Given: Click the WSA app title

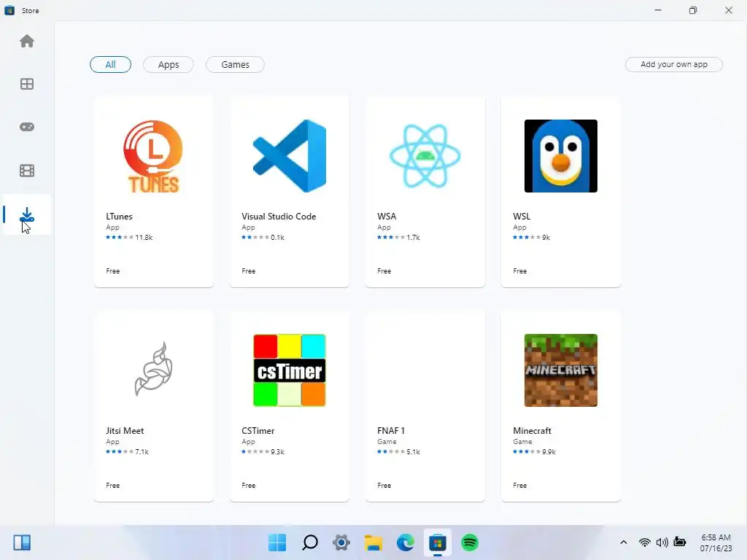Looking at the screenshot, I should coord(387,217).
